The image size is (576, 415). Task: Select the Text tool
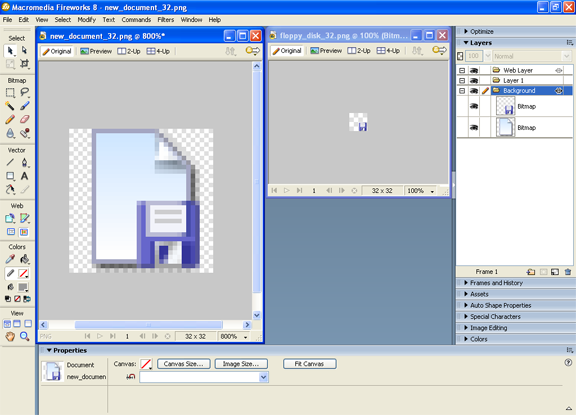pos(24,176)
